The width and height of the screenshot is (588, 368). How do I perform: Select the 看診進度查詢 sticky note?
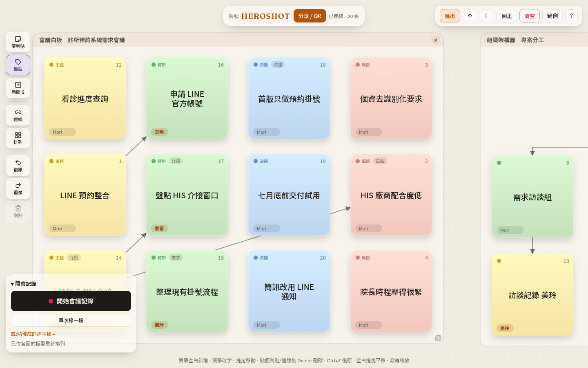pos(85,98)
